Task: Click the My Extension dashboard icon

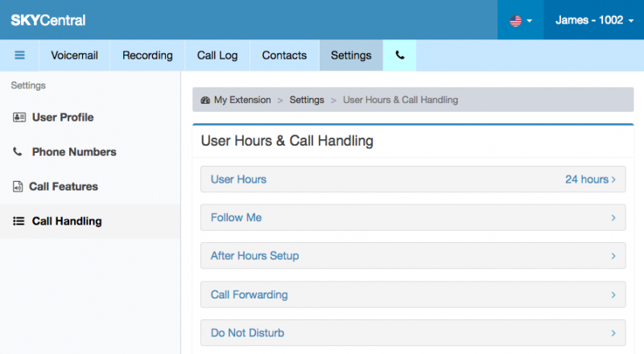Action: coord(205,100)
